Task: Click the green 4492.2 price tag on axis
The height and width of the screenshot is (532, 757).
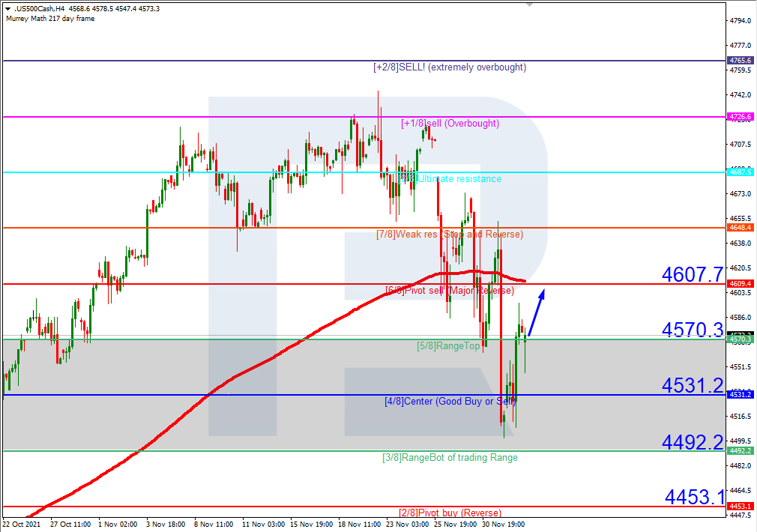Action: 740,450
